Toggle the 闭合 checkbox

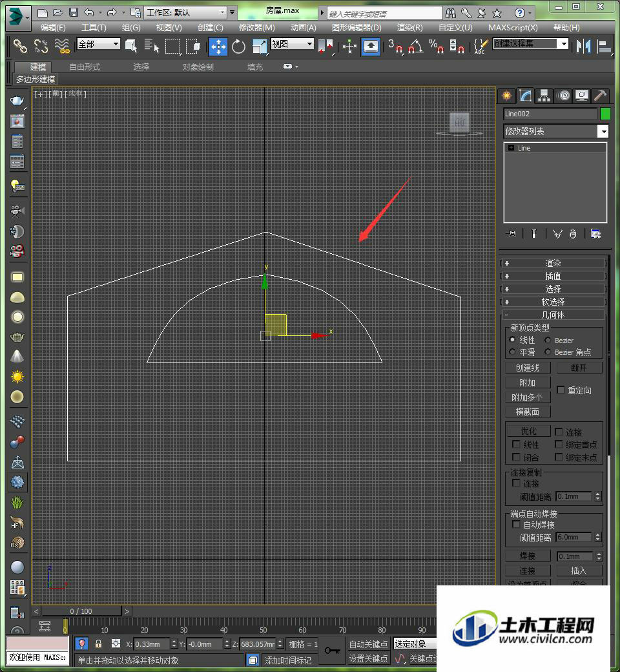coord(516,457)
